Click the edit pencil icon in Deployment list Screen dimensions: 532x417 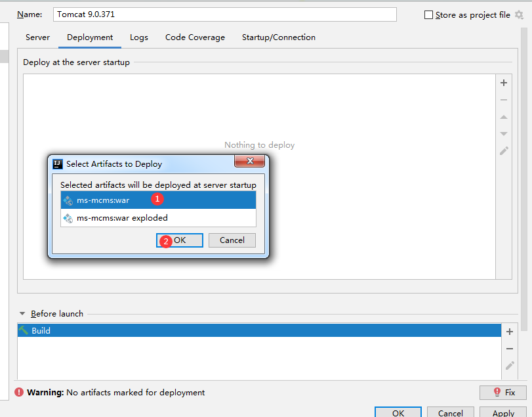(x=504, y=151)
